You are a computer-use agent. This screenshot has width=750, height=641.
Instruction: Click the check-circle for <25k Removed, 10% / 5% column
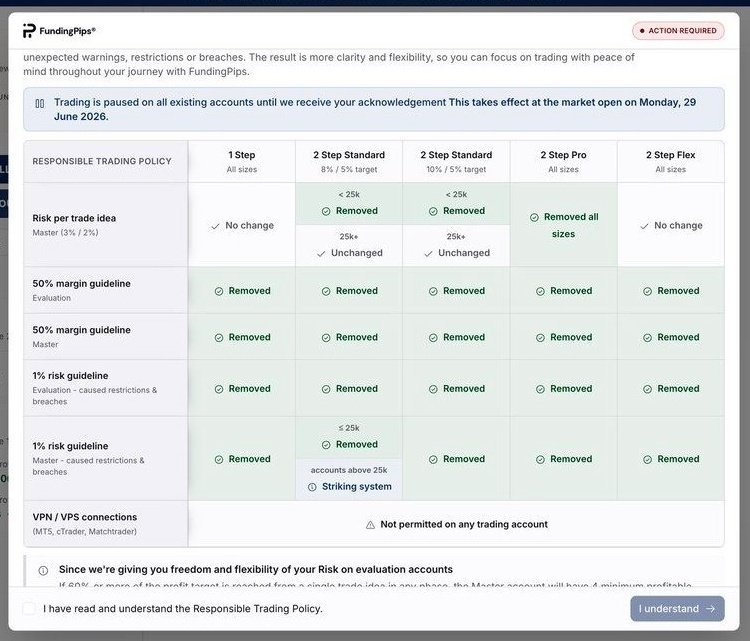pyautogui.click(x=433, y=211)
